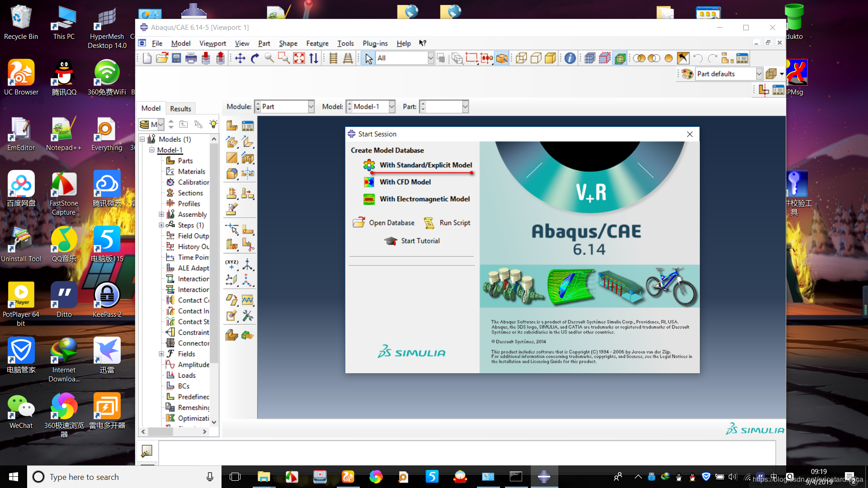Image resolution: width=868 pixels, height=488 pixels.
Task: Open the Shape menu
Action: (x=288, y=43)
